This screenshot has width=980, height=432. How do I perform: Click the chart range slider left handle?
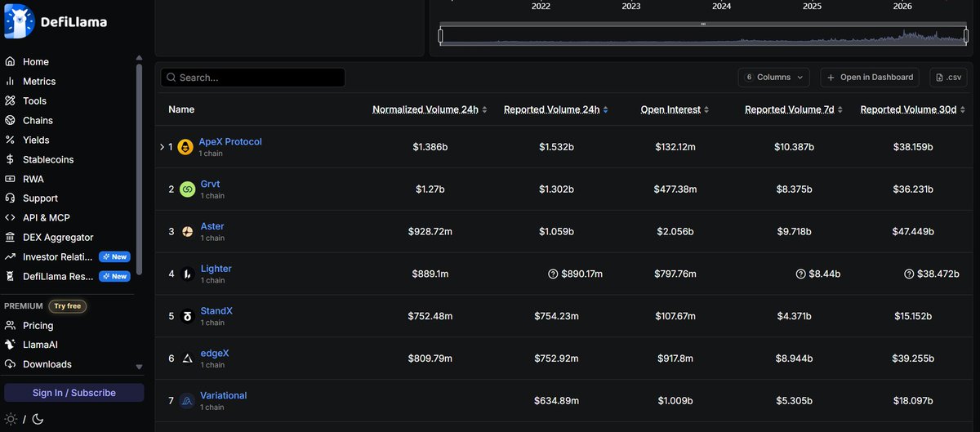tap(441, 35)
